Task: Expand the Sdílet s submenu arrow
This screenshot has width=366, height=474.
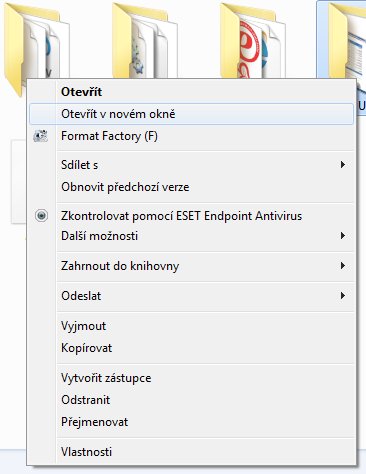Action: click(342, 164)
